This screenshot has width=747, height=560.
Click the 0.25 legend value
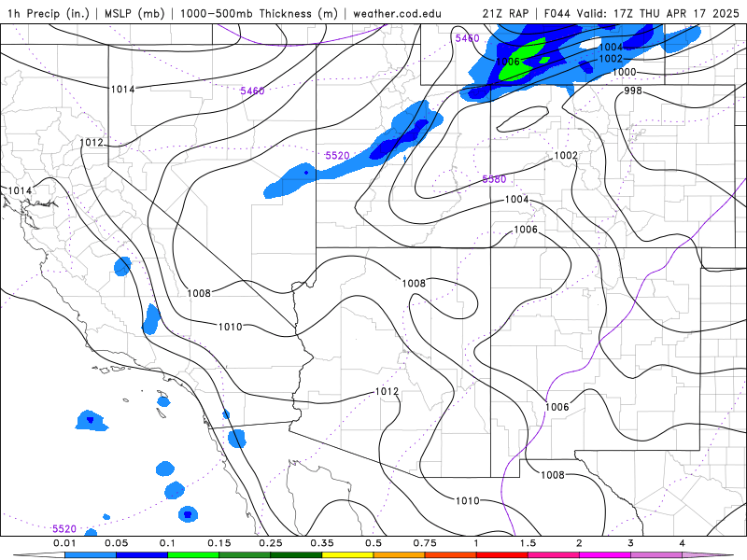271,543
